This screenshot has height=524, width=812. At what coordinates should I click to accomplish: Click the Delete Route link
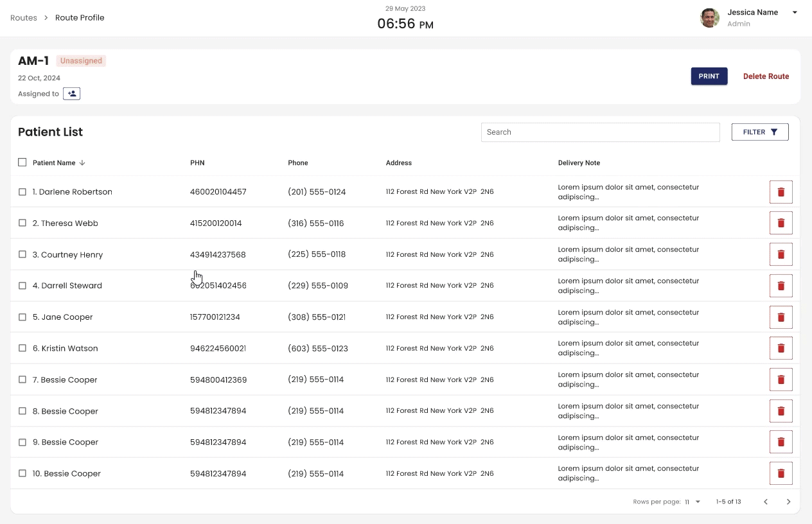766,76
